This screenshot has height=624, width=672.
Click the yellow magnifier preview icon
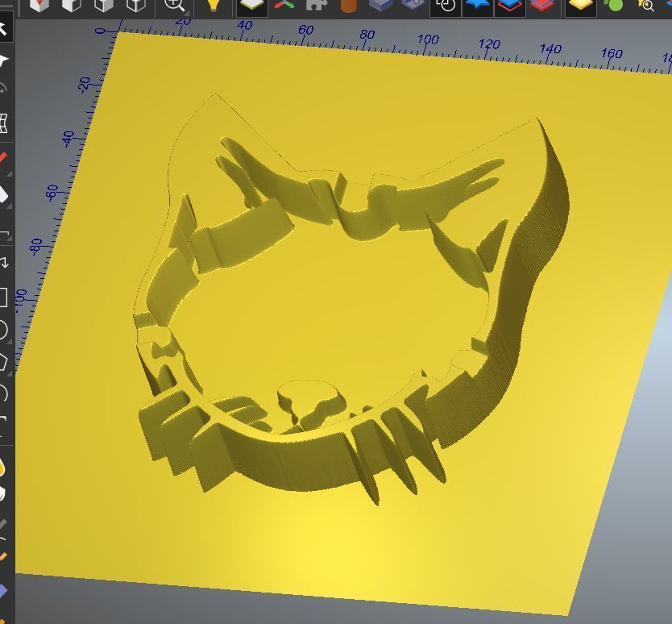(x=646, y=5)
